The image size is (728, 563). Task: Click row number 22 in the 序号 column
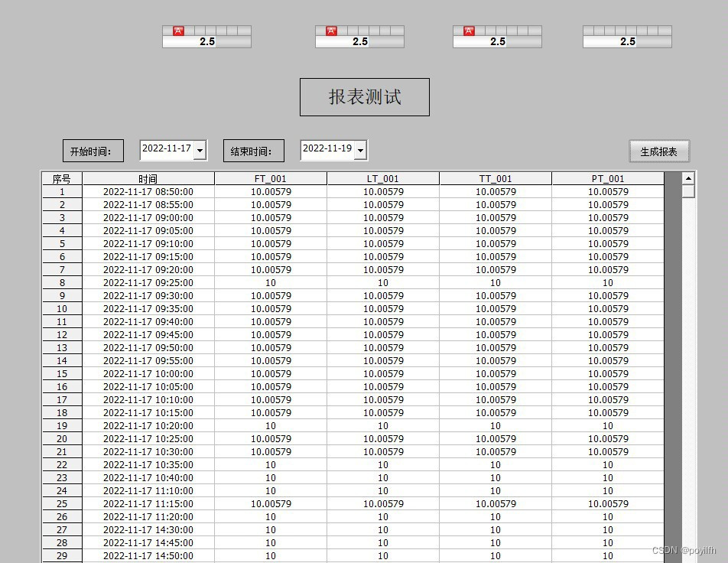(x=62, y=464)
